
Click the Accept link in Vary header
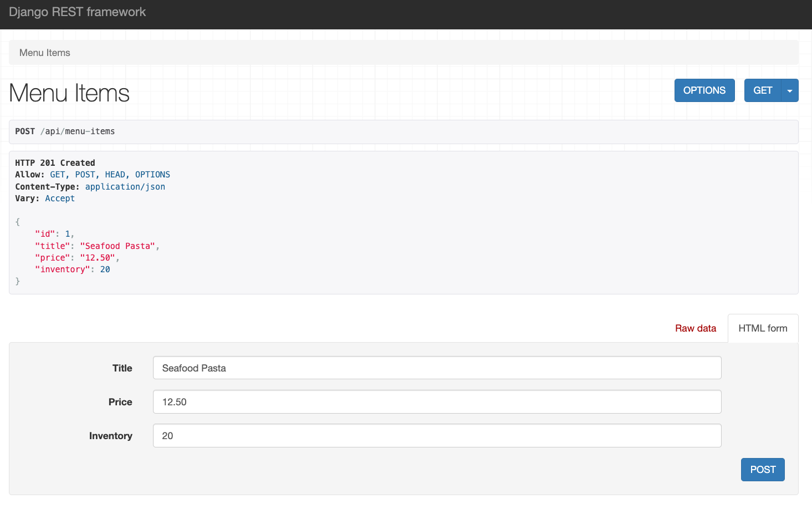point(59,198)
